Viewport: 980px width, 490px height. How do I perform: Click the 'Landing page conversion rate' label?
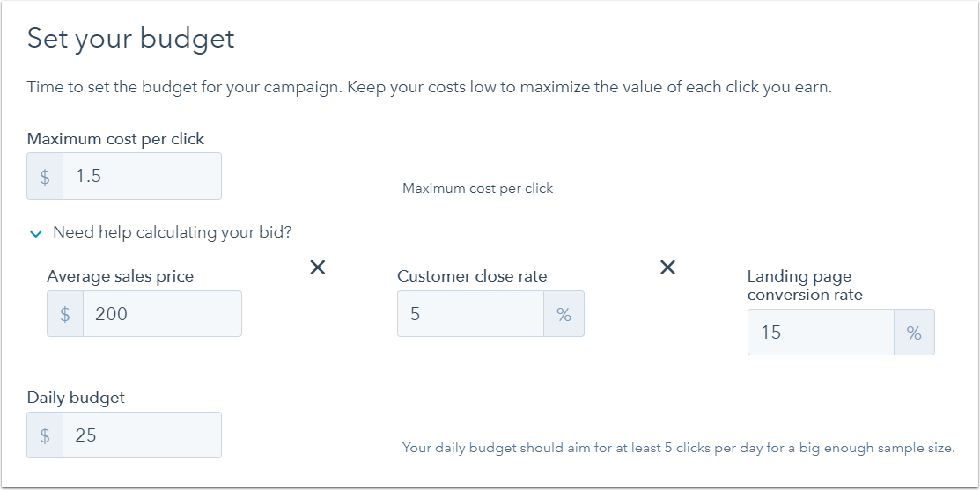pyautogui.click(x=805, y=285)
